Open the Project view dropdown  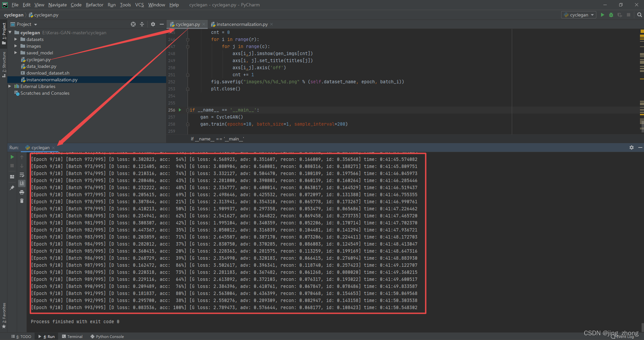(24, 24)
